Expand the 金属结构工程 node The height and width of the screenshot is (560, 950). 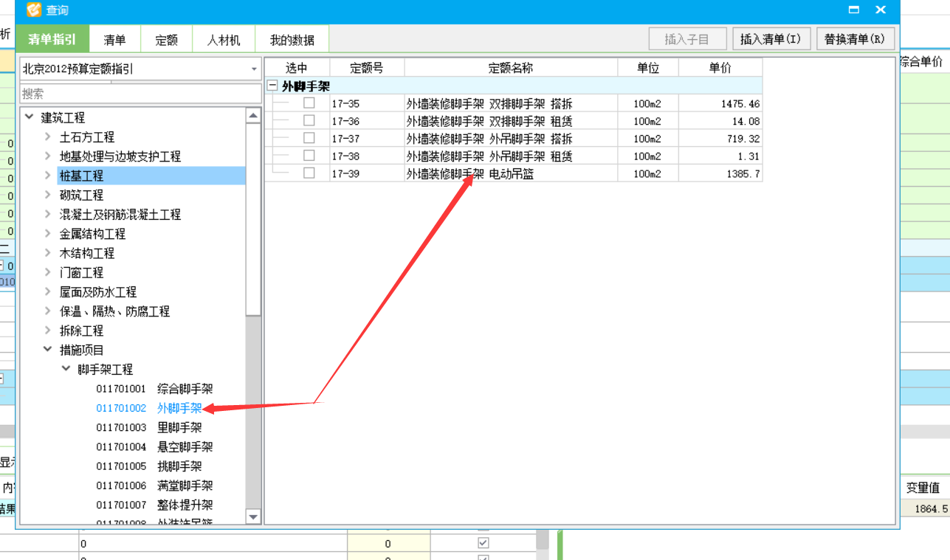coord(48,234)
